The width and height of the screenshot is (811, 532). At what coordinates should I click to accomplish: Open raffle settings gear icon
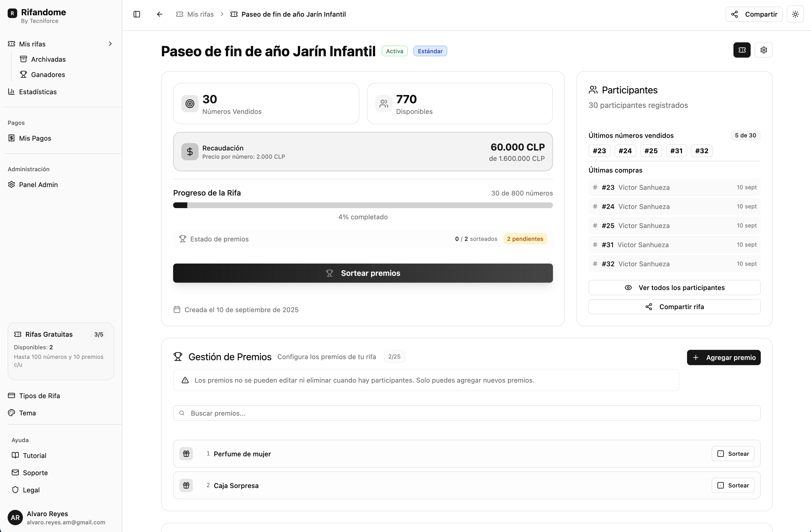(763, 50)
